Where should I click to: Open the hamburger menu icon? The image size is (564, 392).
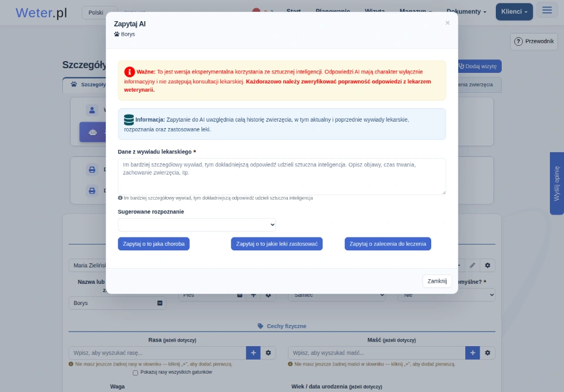coord(547,10)
